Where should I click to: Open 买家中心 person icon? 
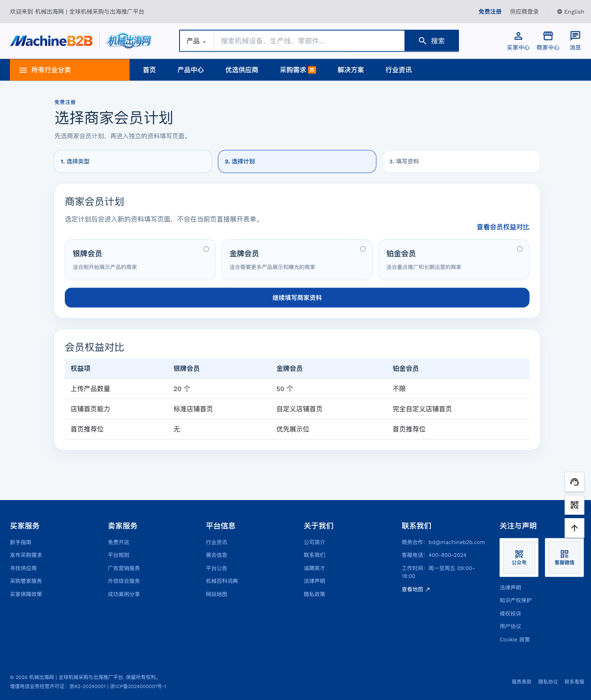coord(518,36)
